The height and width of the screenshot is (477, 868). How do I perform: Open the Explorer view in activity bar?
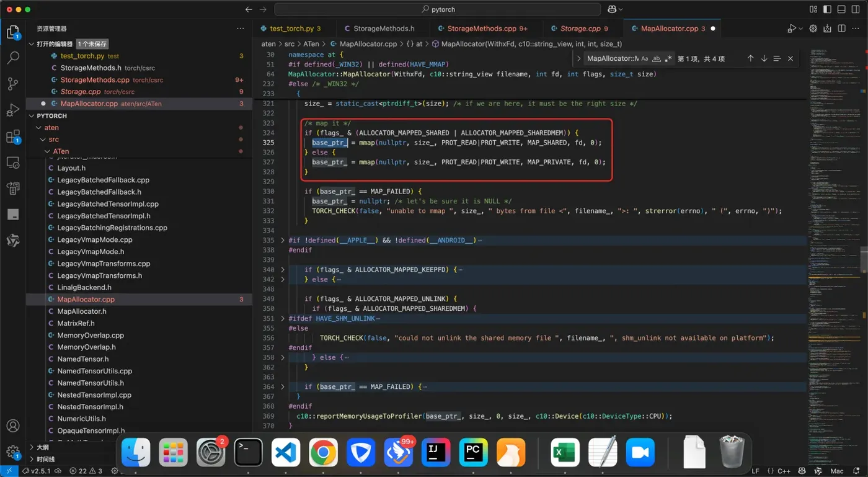[13, 32]
